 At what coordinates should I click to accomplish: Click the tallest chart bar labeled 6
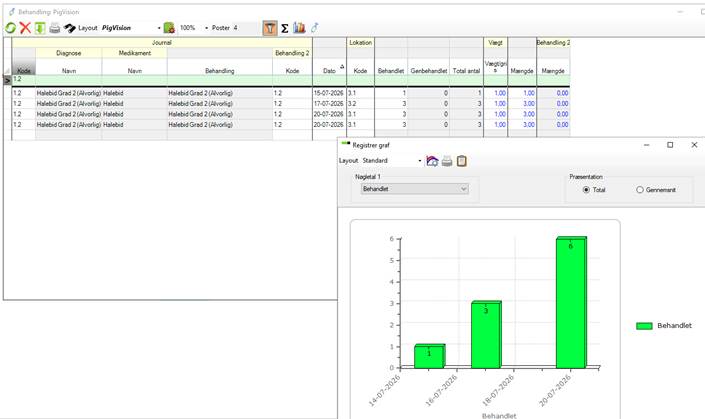[x=571, y=302]
